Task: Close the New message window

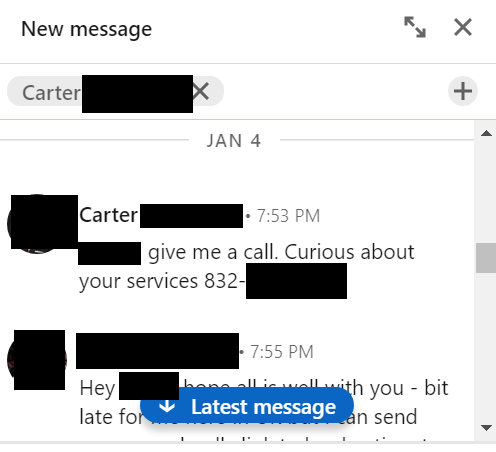Action: 463,27
